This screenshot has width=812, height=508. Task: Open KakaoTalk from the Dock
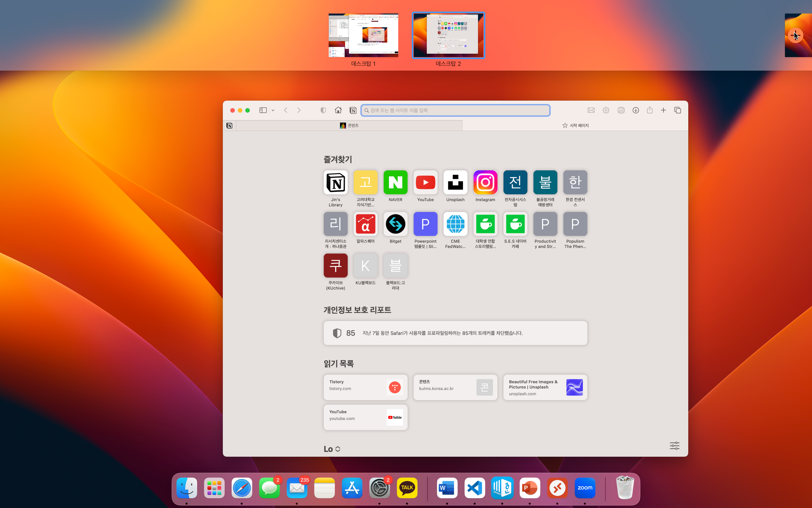pos(407,488)
